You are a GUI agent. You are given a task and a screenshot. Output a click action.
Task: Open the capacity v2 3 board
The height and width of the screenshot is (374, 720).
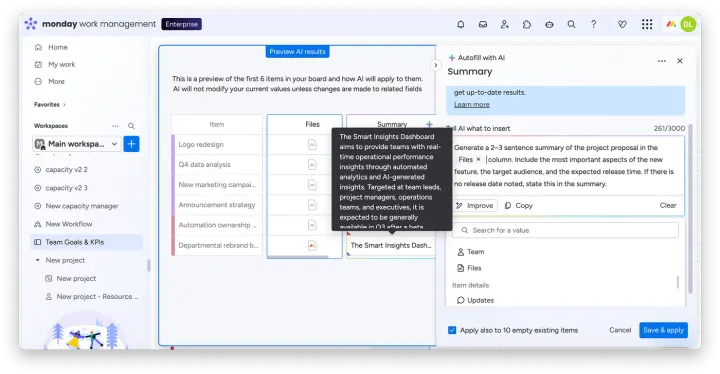tap(67, 188)
